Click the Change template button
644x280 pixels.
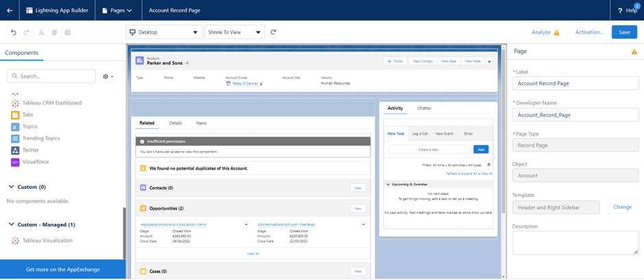(x=622, y=207)
